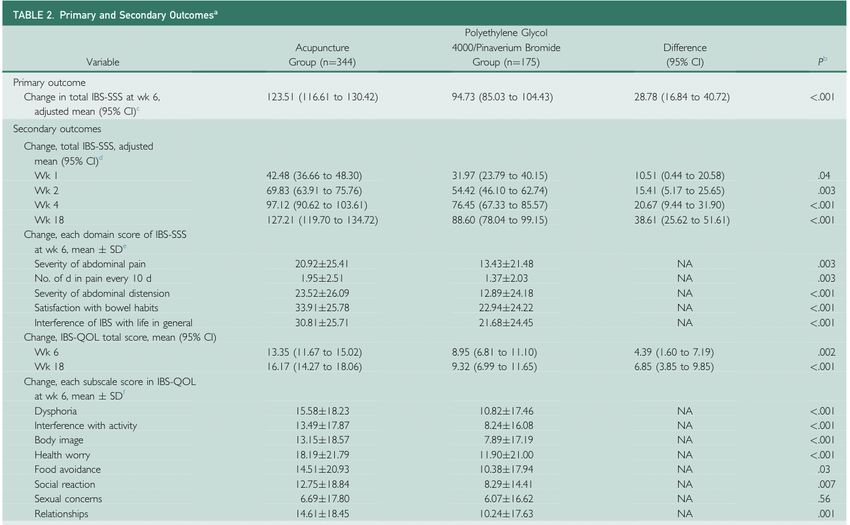Screen dimensions: 850x525
Task: Select the Acupuncture Group column header
Action: pos(322,55)
